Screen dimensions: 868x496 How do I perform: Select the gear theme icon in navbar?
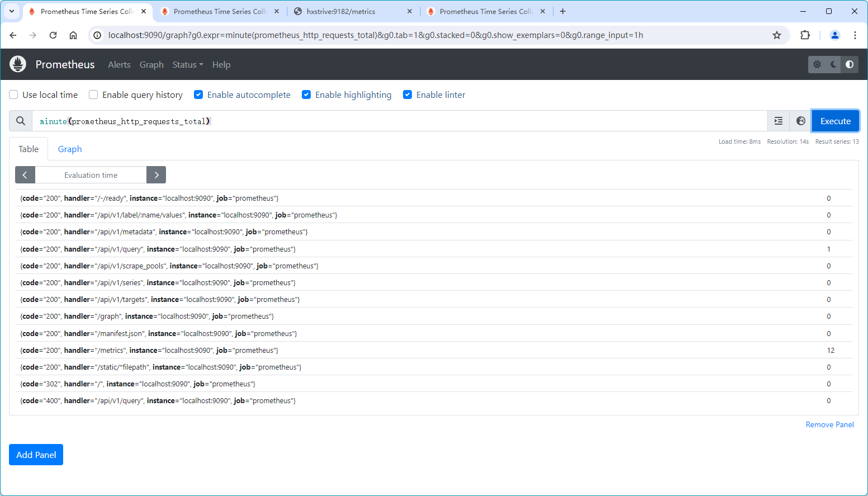pos(817,64)
